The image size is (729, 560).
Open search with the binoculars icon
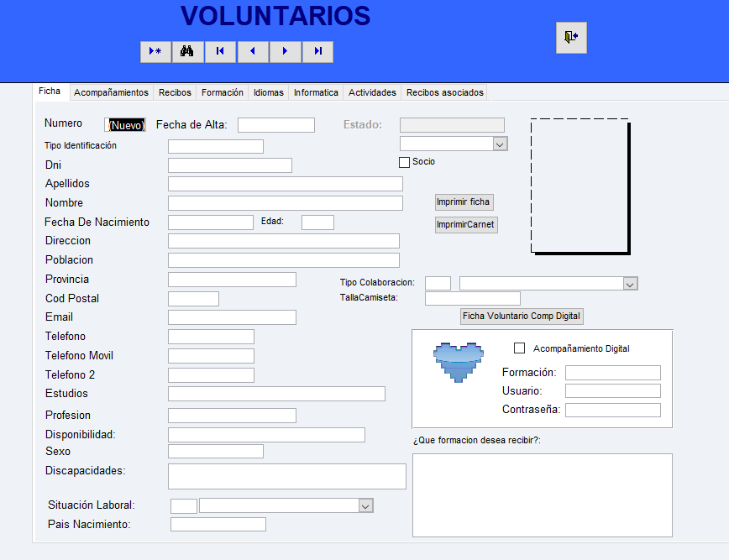(x=188, y=52)
